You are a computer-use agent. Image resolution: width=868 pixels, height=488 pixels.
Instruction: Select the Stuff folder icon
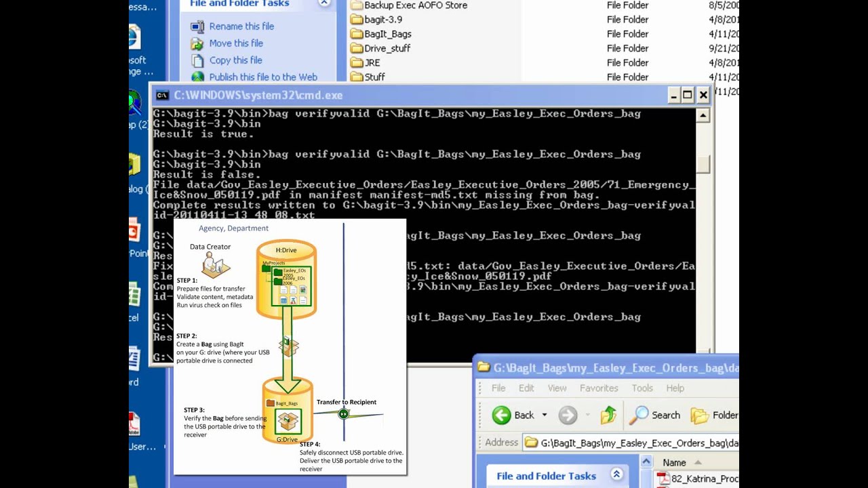[x=357, y=77]
